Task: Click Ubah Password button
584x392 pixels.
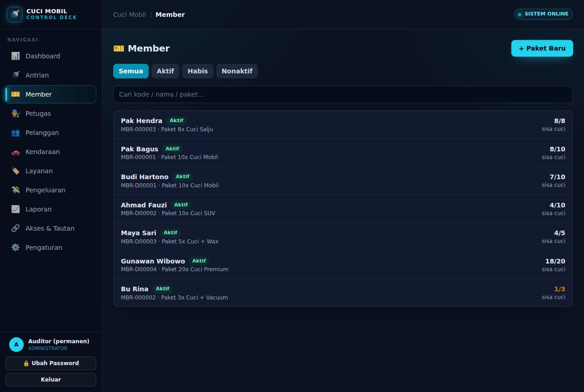Action: 51,363
